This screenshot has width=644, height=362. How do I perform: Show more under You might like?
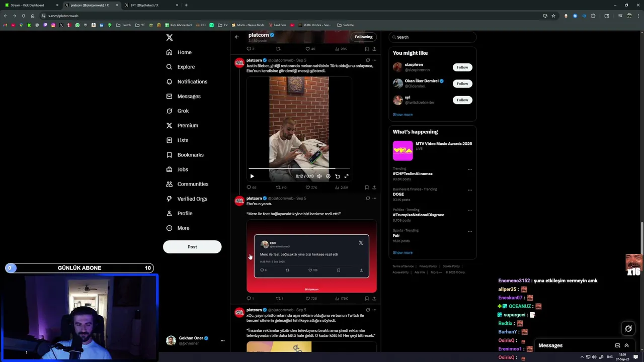tap(403, 115)
